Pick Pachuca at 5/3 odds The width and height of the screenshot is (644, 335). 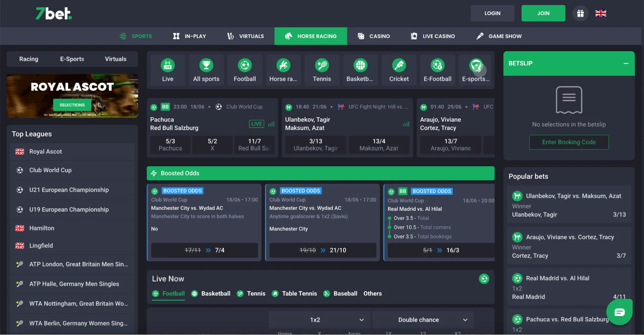pos(170,144)
